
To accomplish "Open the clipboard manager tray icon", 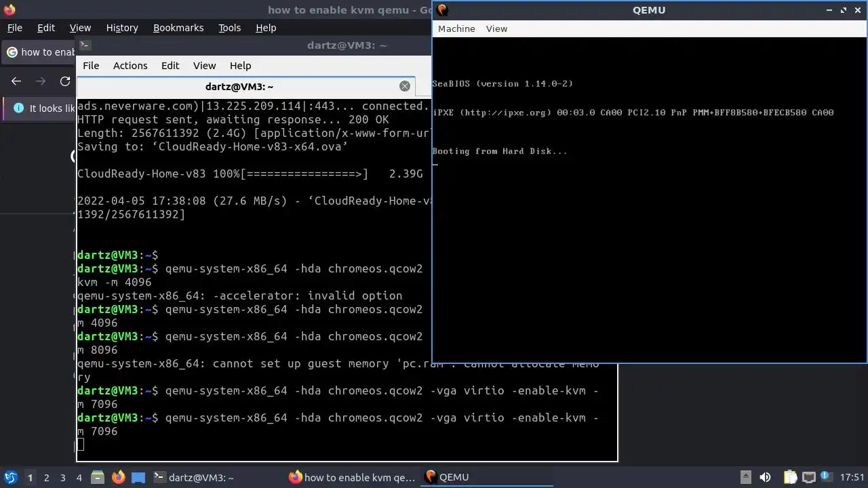I will click(x=791, y=477).
